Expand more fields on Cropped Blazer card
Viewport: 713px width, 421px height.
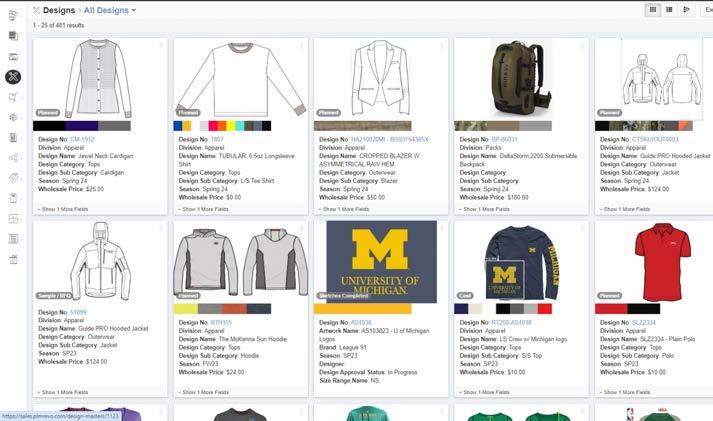coord(344,209)
